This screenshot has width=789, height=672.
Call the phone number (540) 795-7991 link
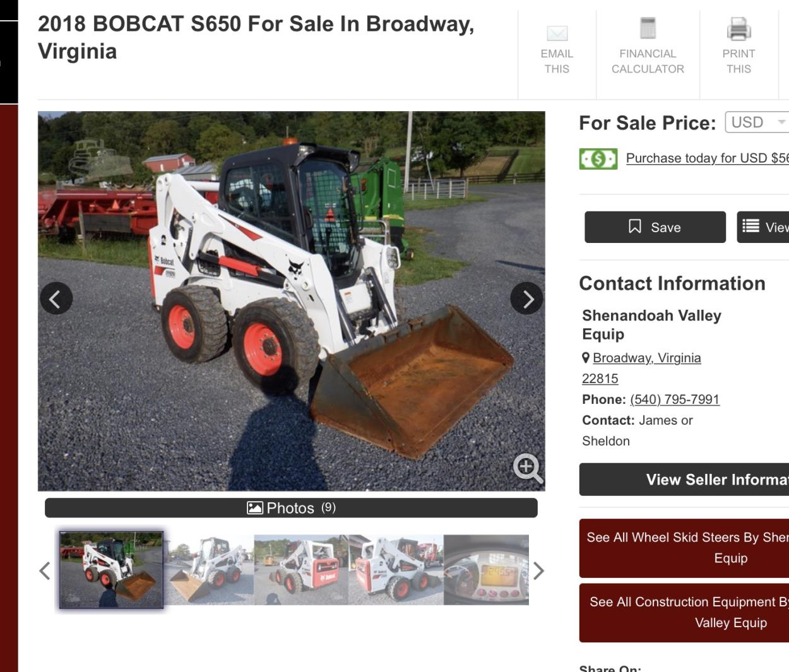pos(675,399)
